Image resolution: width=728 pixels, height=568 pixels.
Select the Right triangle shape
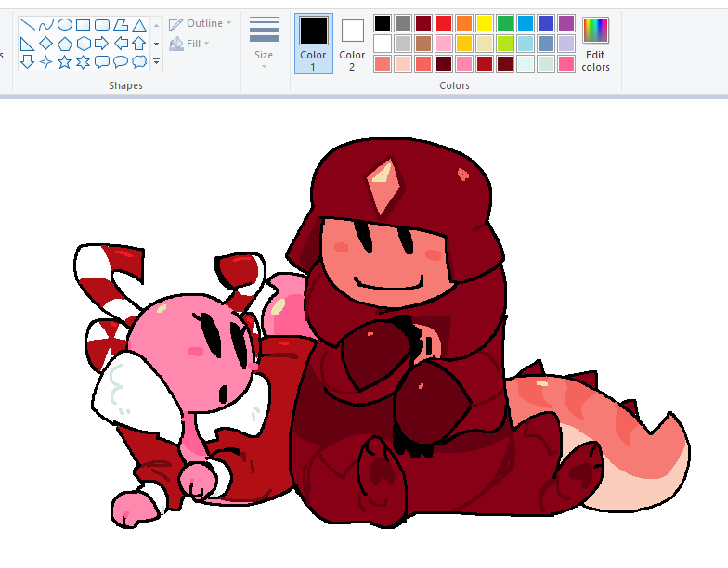[28, 44]
